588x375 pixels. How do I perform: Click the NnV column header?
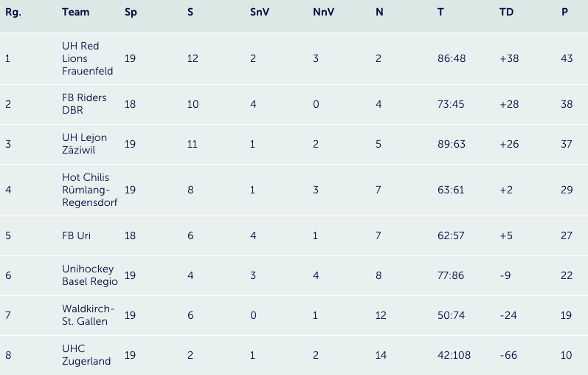pyautogui.click(x=323, y=12)
